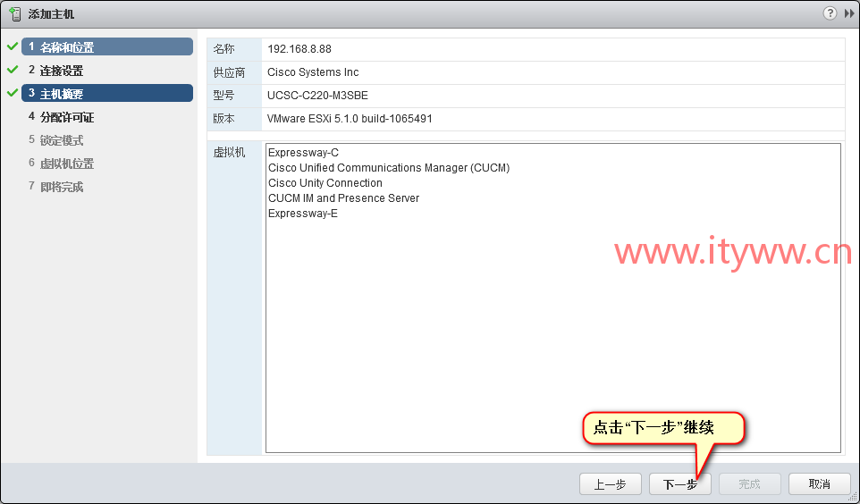Click the double-arrow expand icon in title bar

[849, 13]
